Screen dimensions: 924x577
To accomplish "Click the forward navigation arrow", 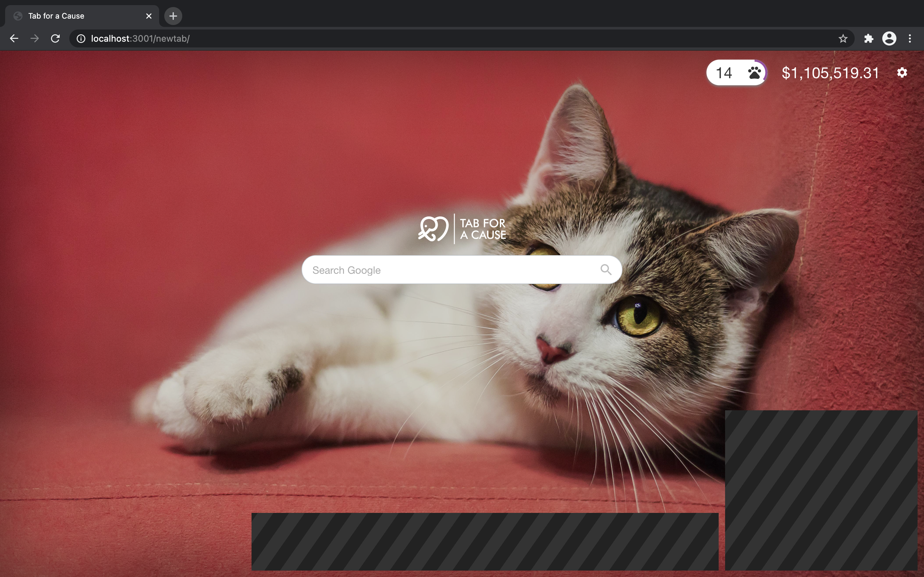I will pos(35,38).
